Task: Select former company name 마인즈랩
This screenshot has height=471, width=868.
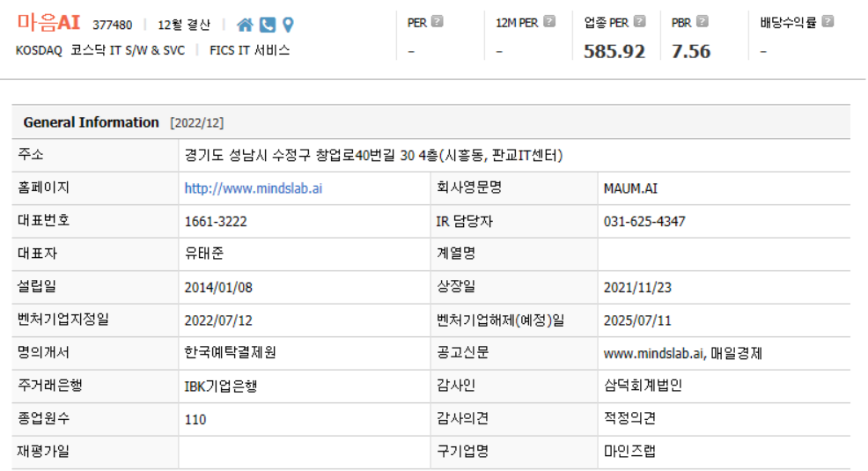Action: (629, 452)
